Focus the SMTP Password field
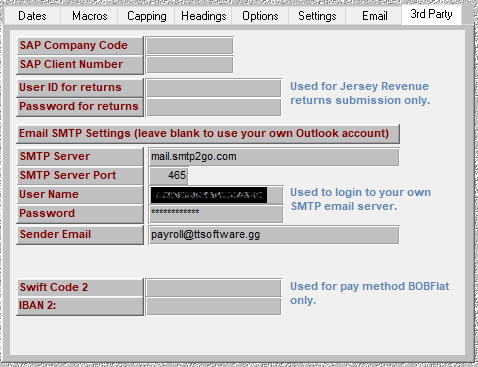478x367 pixels. pos(216,214)
